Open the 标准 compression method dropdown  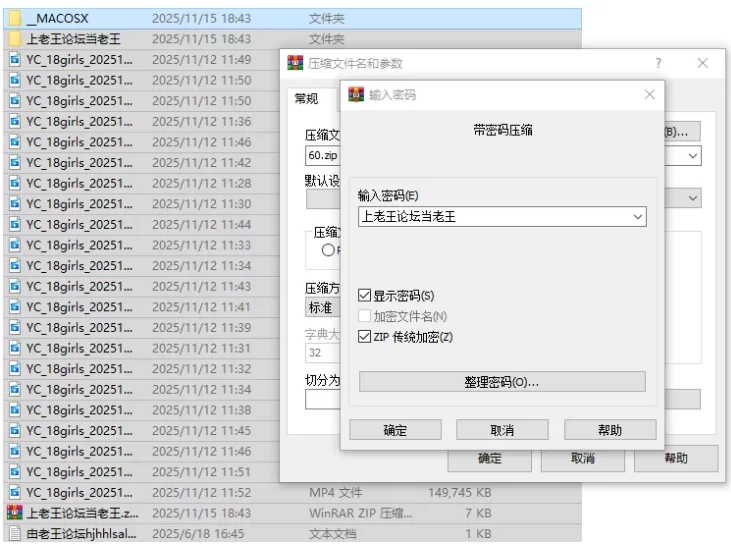click(323, 308)
